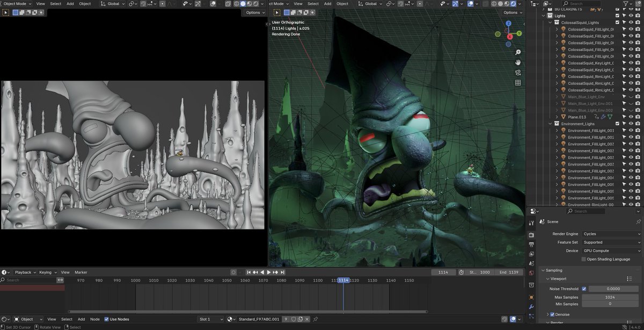Viewport: 644px width, 330px height.
Task: Open the Output properties tab icon
Action: [x=531, y=244]
